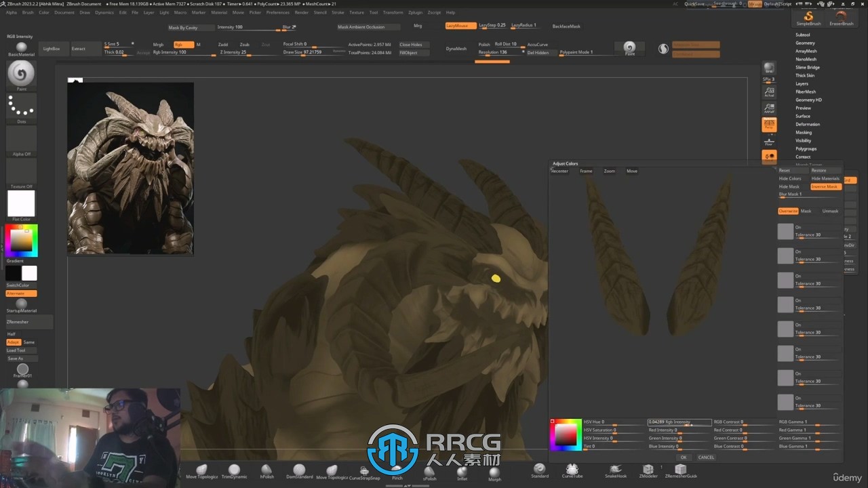Click the Rgb Intensity value field
The image size is (868, 488).
(679, 422)
